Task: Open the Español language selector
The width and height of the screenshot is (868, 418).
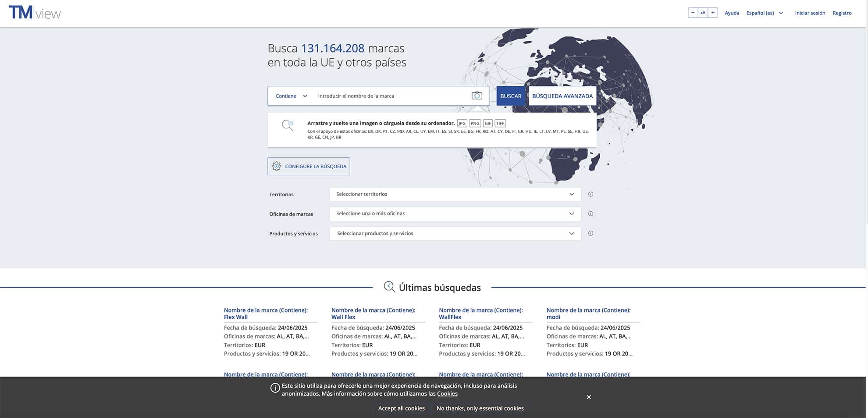Action: pyautogui.click(x=764, y=13)
